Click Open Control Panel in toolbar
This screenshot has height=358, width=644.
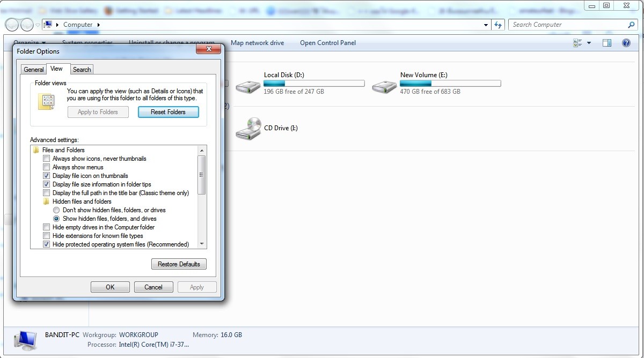(328, 43)
